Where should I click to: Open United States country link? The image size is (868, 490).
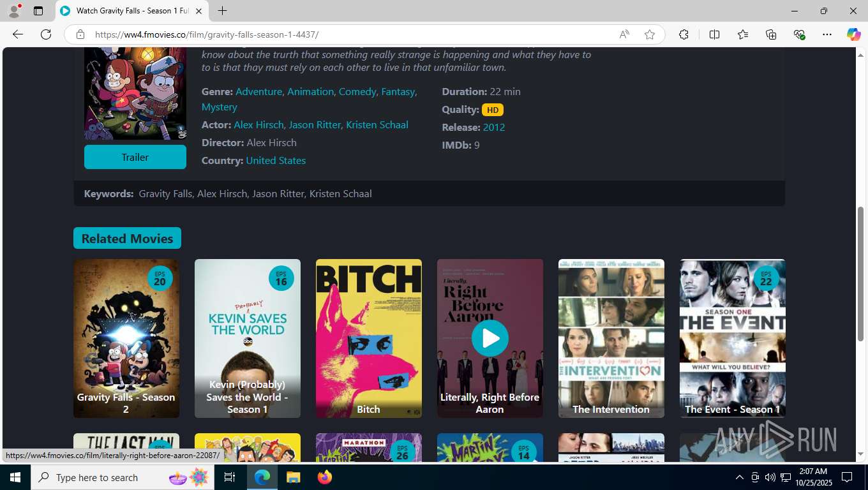276,160
